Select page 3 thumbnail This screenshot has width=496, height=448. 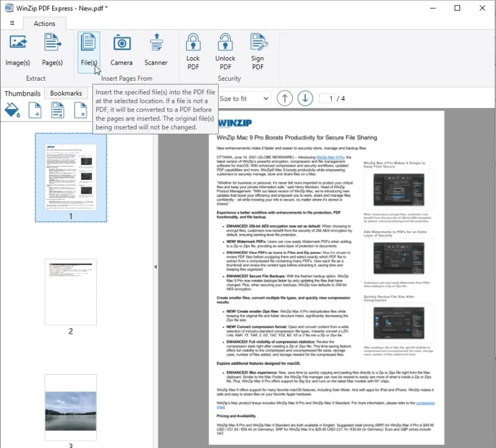click(70, 406)
